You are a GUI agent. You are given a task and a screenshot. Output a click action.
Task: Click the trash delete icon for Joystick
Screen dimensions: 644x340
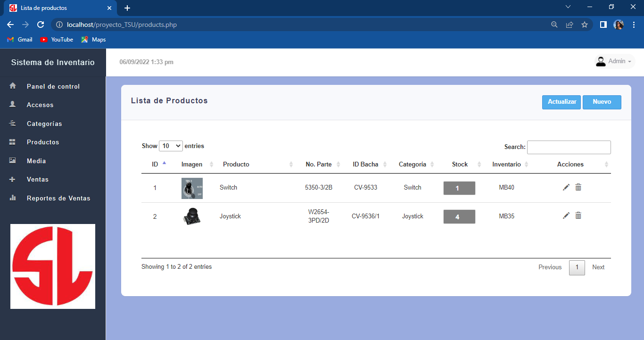(578, 216)
